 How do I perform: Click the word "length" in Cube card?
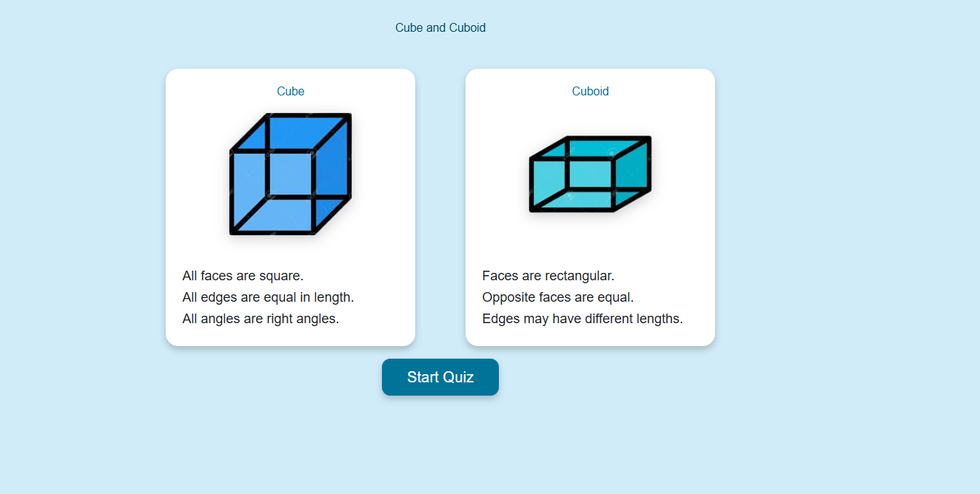click(334, 297)
